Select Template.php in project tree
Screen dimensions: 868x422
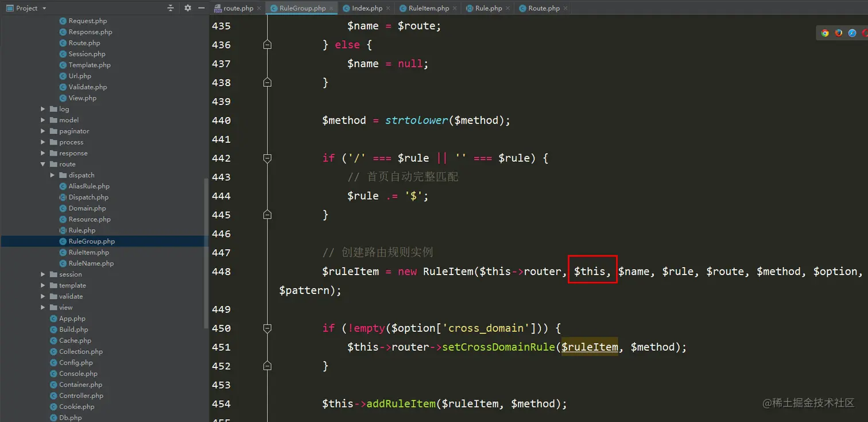(x=85, y=65)
